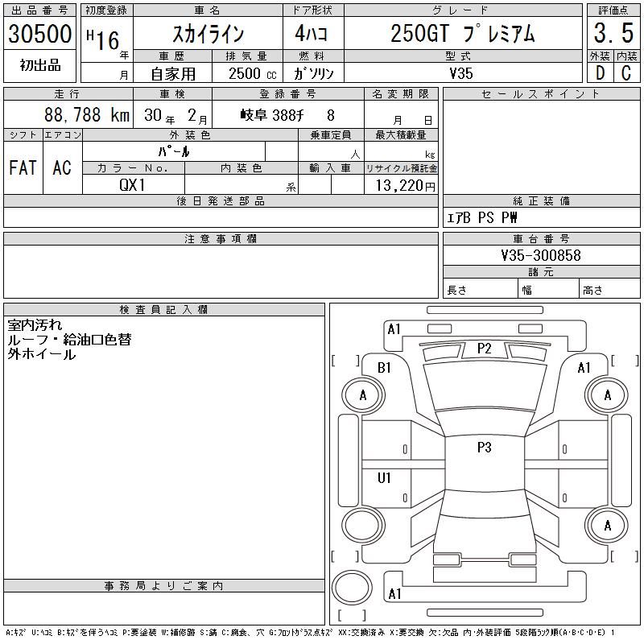Click the front-right wheel circle marked A
The image size is (644, 644).
tap(607, 395)
